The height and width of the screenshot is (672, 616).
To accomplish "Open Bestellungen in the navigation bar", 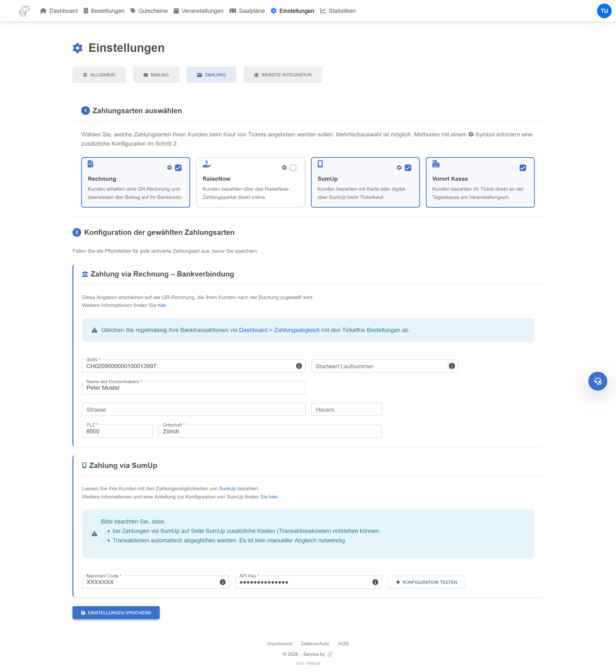I will [104, 11].
